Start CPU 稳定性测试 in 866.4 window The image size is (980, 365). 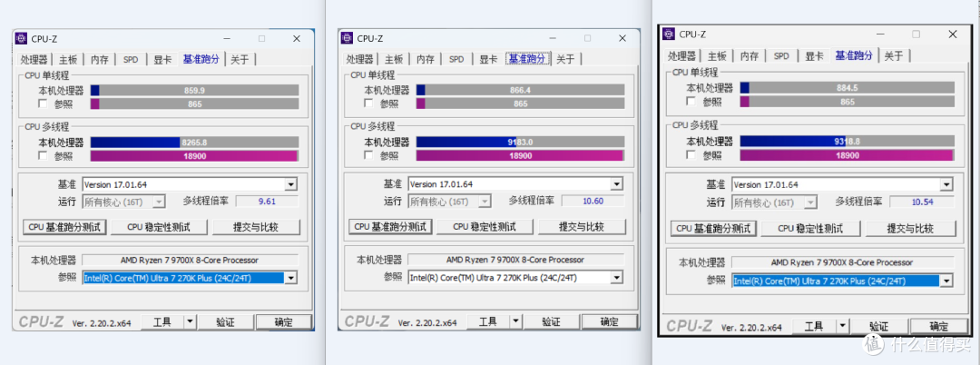click(x=484, y=226)
